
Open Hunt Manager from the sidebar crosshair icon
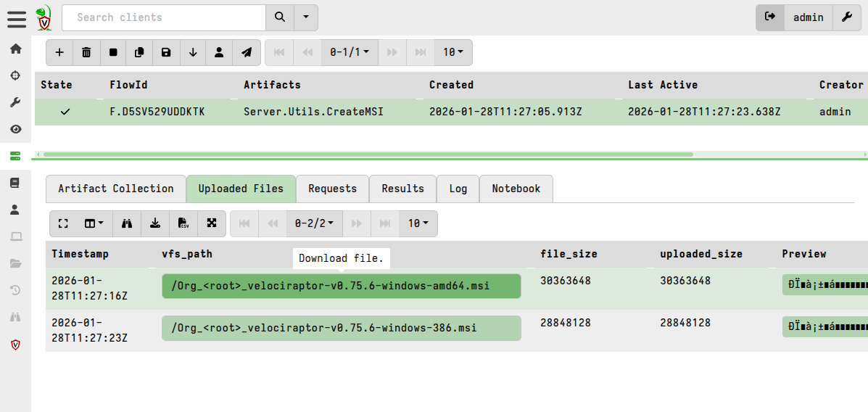pyautogui.click(x=15, y=75)
